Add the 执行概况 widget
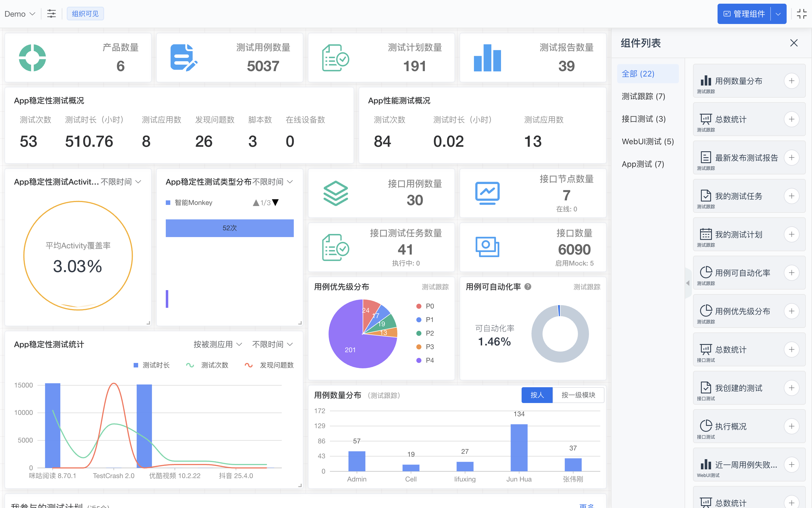 791,426
